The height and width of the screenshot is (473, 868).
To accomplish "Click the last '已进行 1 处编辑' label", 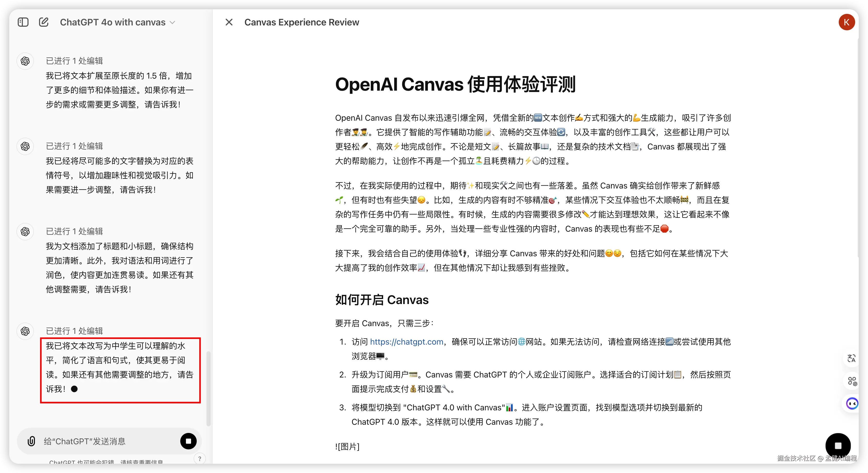I will pos(74,331).
